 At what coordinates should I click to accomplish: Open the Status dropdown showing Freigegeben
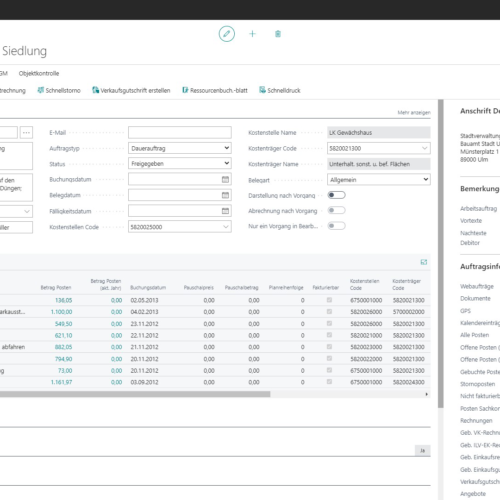click(x=180, y=163)
